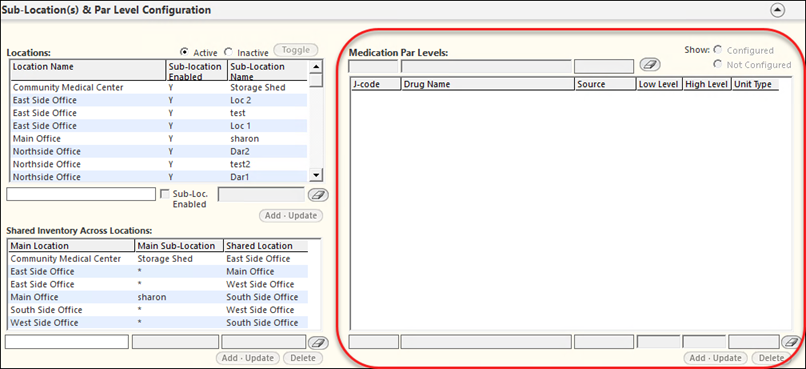Click Unit Type entry field below par table
806x369 pixels.
tap(754, 342)
